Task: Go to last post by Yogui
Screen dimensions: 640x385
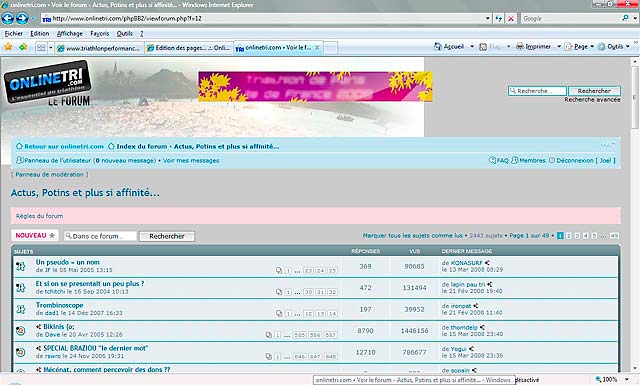Action: tap(471, 349)
